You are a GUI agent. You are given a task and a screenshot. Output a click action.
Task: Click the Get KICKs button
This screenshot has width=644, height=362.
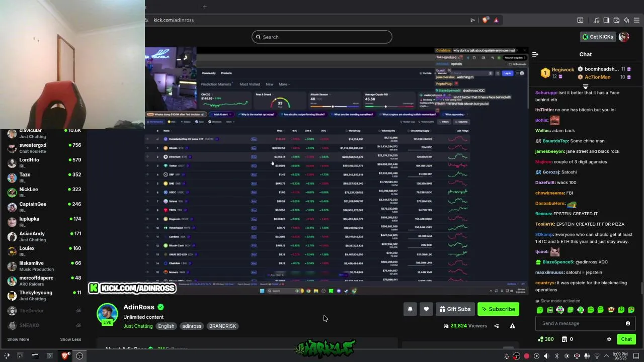(598, 37)
